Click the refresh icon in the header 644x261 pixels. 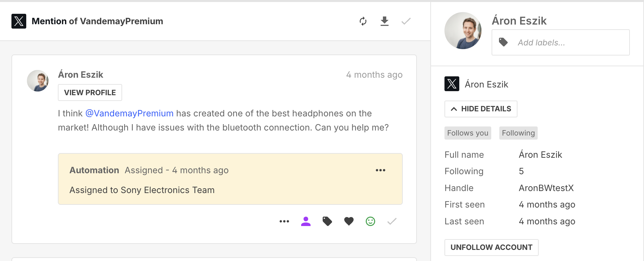tap(363, 21)
